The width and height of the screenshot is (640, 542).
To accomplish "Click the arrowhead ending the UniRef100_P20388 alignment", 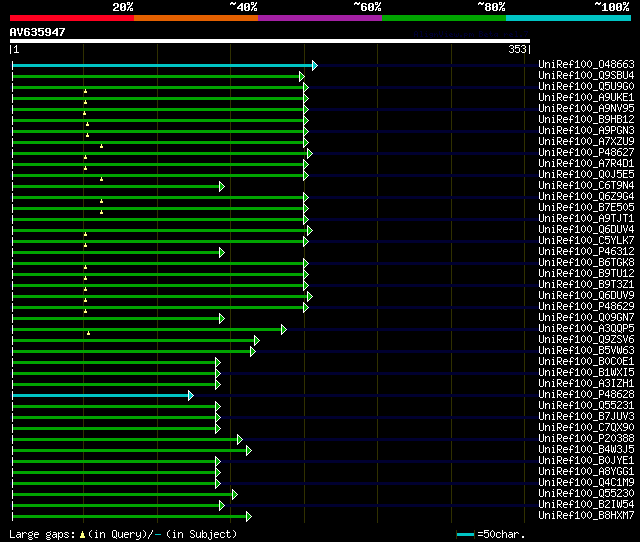I will [x=240, y=440].
